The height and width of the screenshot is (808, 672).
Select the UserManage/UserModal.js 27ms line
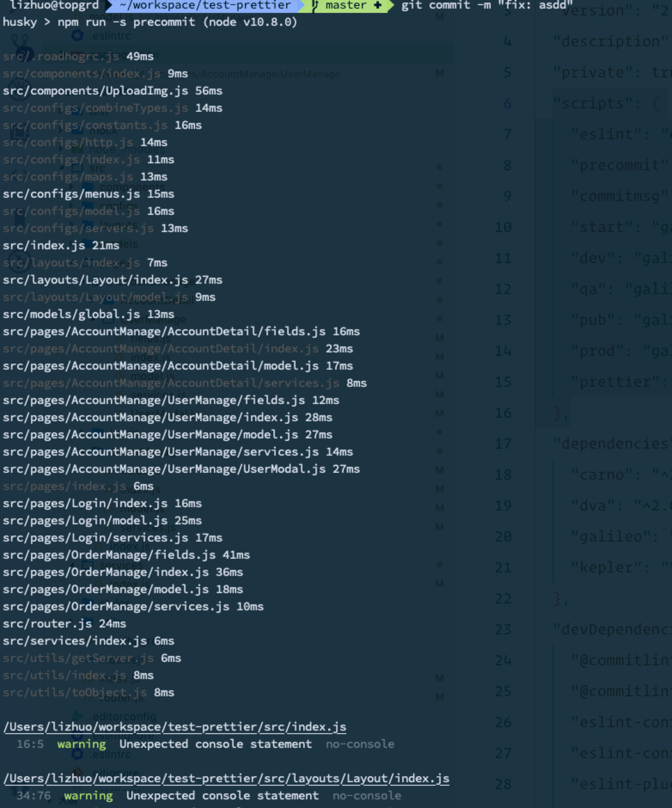click(x=181, y=469)
